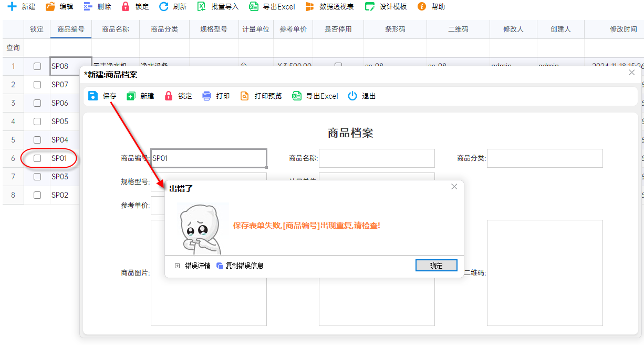Click the 保存 disk icon in dialog
This screenshot has width=644, height=345.
(93, 96)
